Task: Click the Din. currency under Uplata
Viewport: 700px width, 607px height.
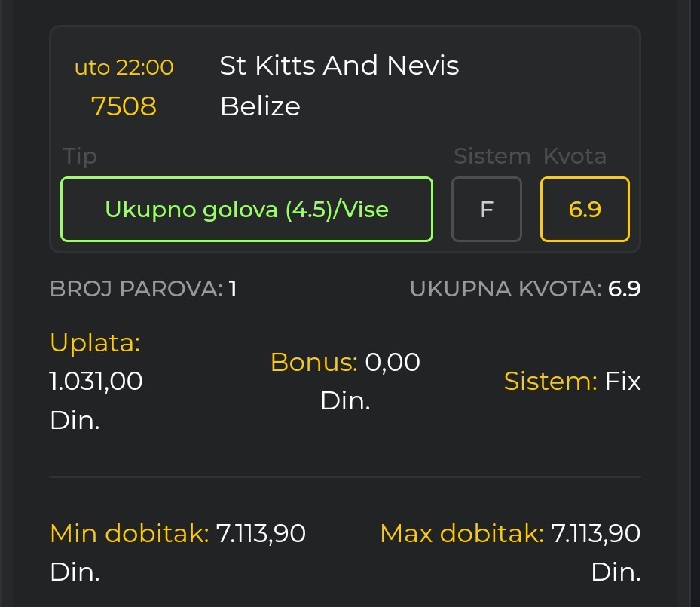Action: click(x=75, y=420)
